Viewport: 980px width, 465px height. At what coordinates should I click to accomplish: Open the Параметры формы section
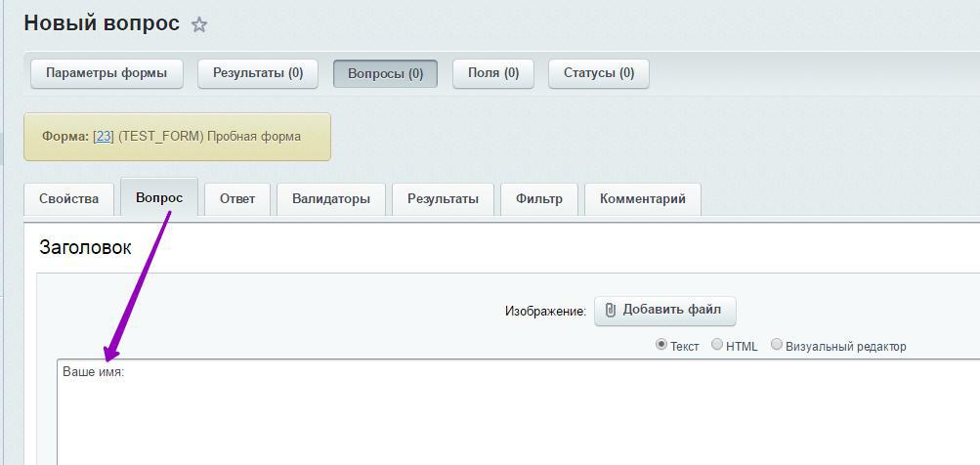pos(107,73)
